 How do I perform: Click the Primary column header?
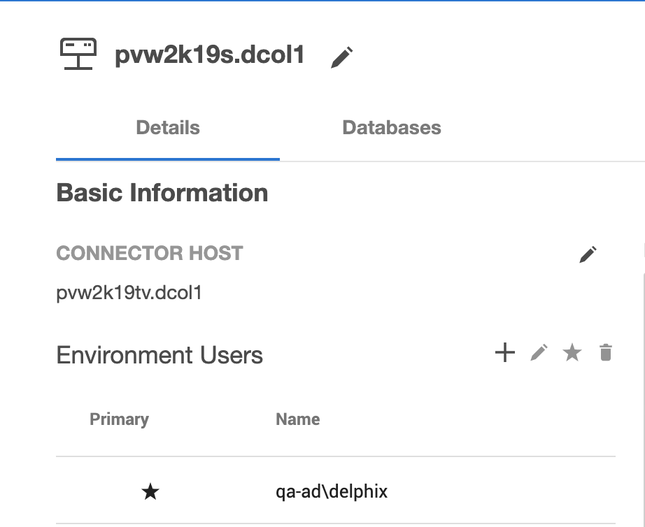point(119,419)
